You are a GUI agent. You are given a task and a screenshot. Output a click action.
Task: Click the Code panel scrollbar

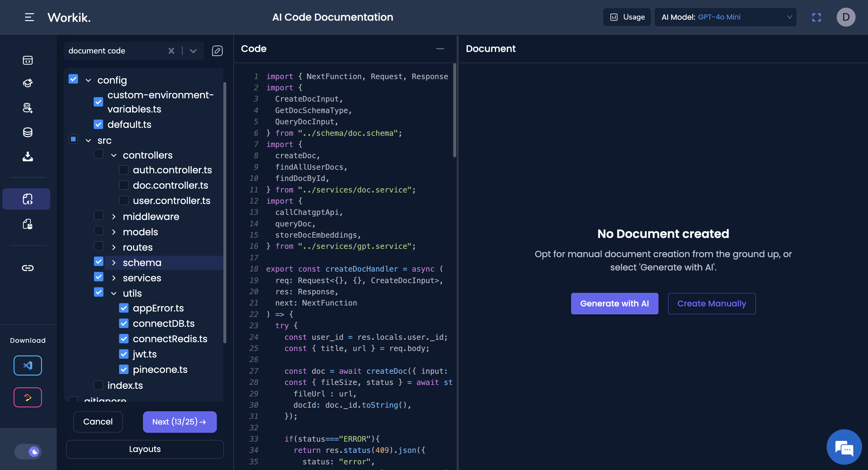455,110
